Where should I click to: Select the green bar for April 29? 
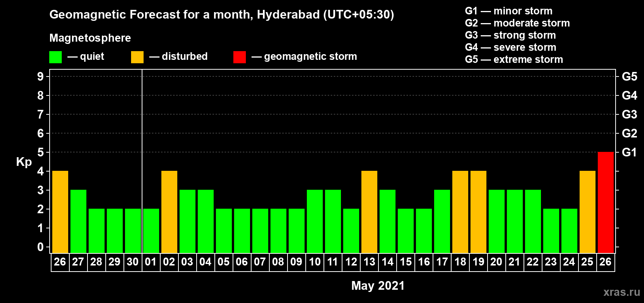[x=115, y=231]
